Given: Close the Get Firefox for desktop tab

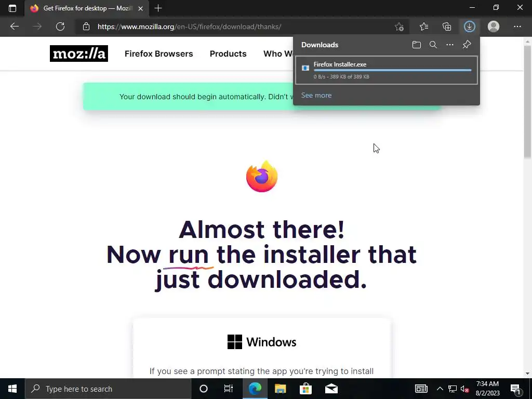Looking at the screenshot, I should click(140, 8).
